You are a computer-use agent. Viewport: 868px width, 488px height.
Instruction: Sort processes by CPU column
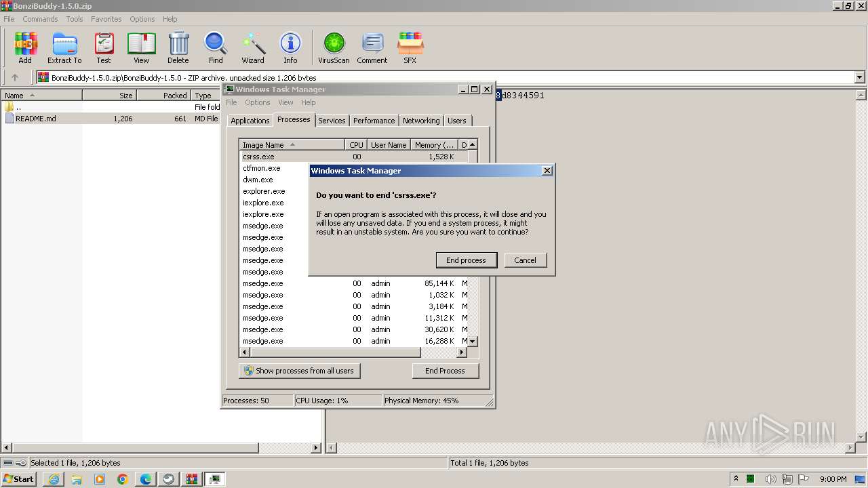coord(356,145)
